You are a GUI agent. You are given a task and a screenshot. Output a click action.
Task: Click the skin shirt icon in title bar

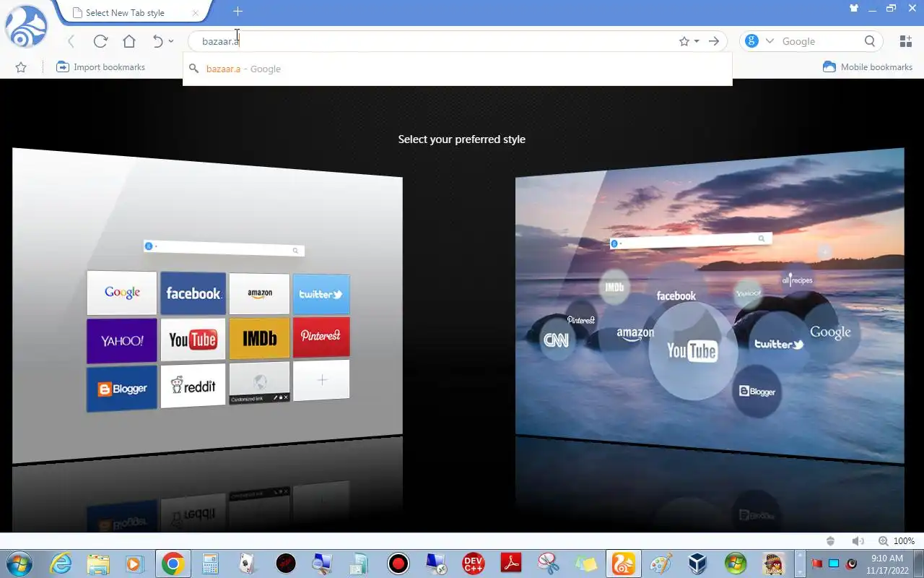coord(855,8)
